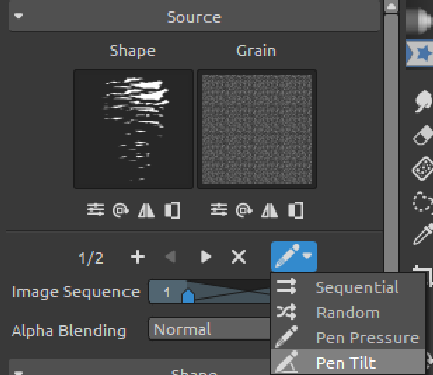This screenshot has width=433, height=375.
Task: Invert the Grain source image
Action: pos(295,210)
